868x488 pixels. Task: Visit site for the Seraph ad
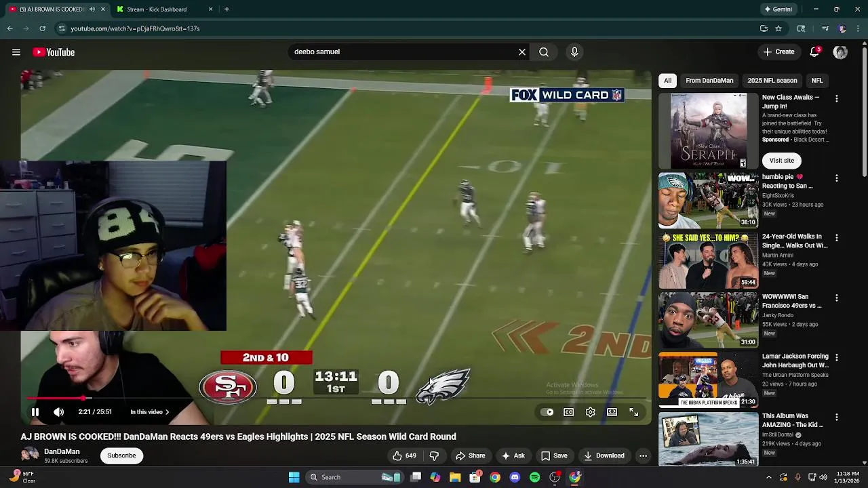(x=781, y=161)
